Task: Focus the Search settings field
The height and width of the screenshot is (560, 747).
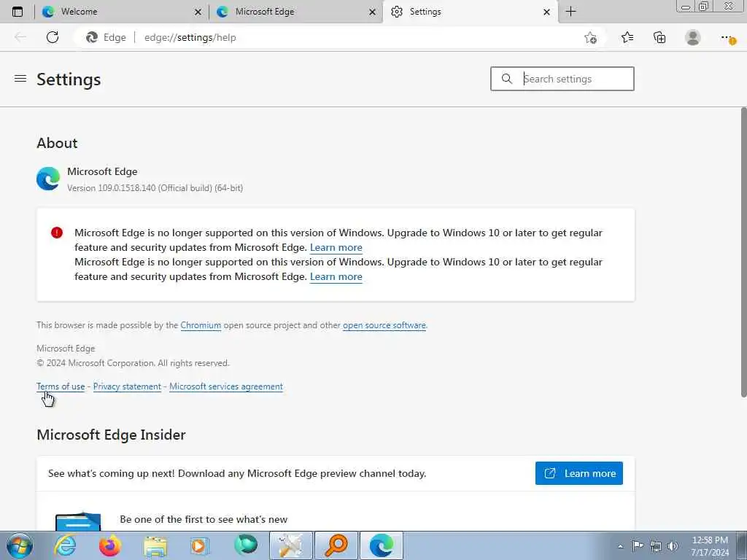Action: tap(562, 79)
